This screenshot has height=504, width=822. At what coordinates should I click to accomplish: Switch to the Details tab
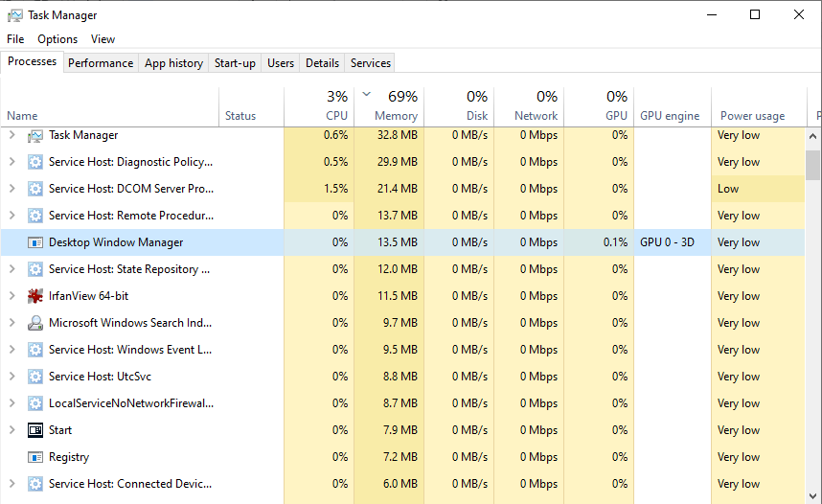point(323,63)
